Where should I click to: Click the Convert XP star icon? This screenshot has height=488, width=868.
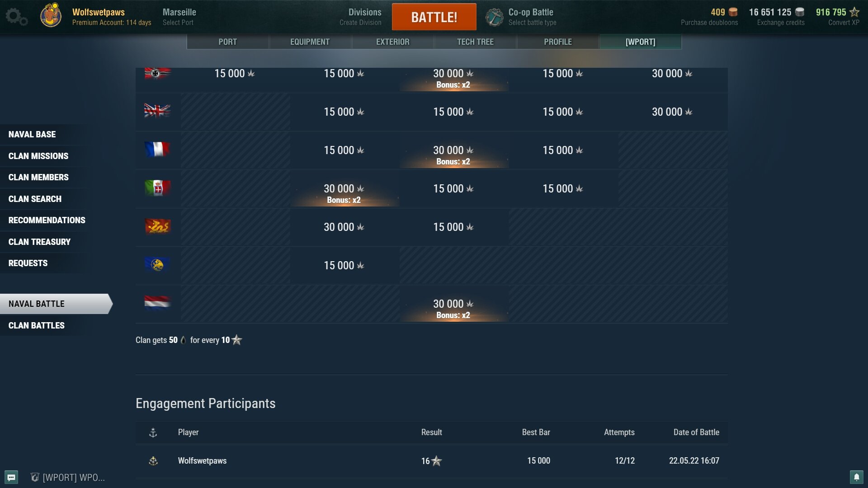pos(854,12)
